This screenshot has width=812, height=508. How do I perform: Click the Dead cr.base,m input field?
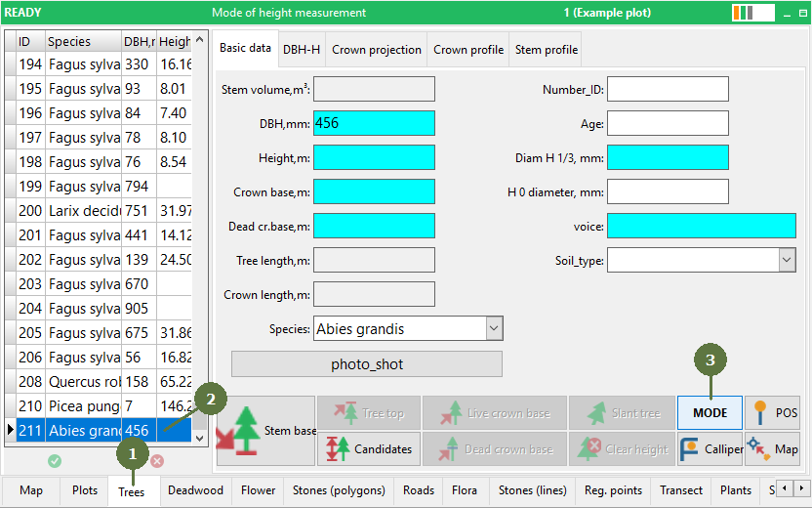pyautogui.click(x=374, y=226)
